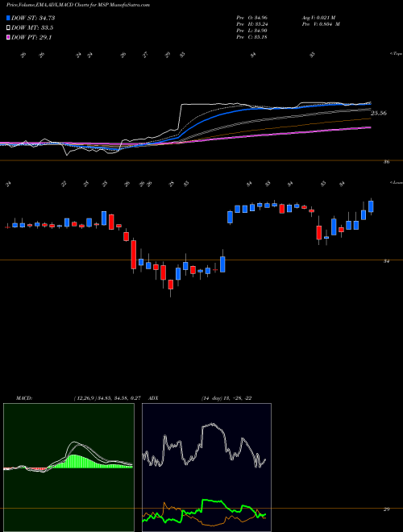Click the '<Tops' label
This screenshot has height=532, width=403.
coord(396,54)
